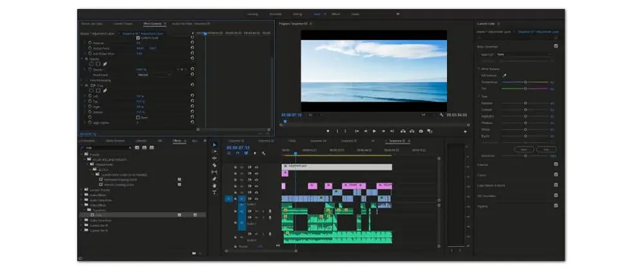The width and height of the screenshot is (644, 270).
Task: Switch to the Audio workspace
Action: coord(354,14)
